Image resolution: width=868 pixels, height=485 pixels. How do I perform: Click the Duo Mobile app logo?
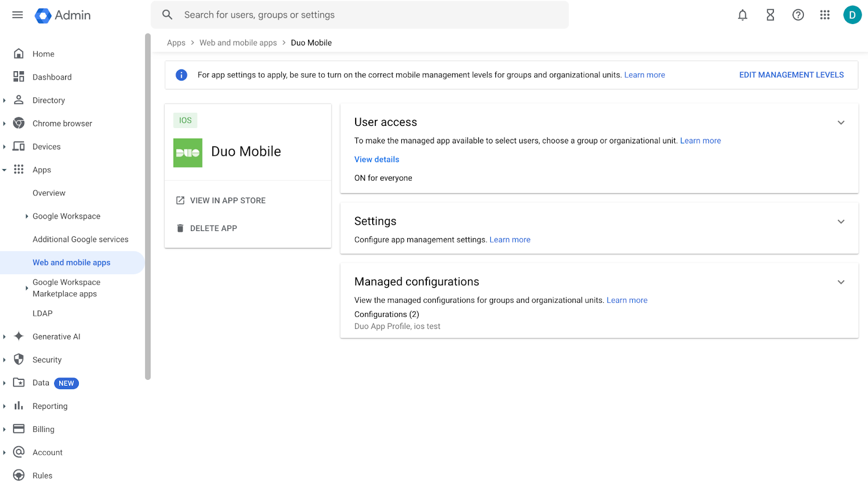coord(188,153)
